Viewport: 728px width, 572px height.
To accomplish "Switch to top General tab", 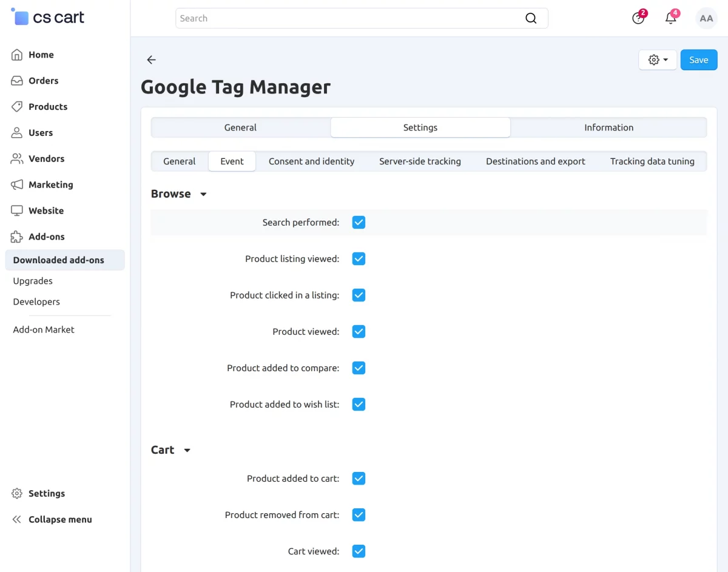I will click(x=240, y=127).
